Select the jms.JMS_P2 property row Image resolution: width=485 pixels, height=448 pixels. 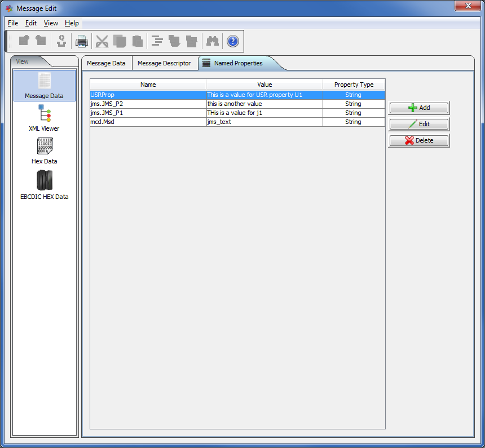tap(148, 104)
